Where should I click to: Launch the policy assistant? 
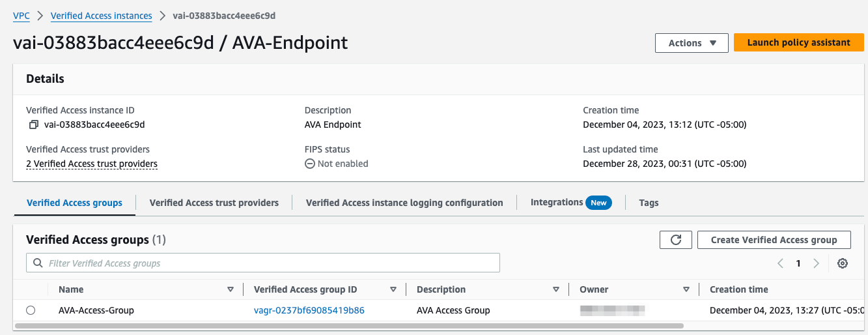(x=798, y=43)
